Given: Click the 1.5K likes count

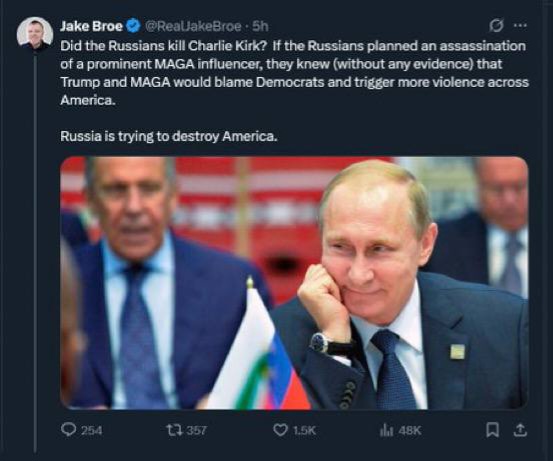Looking at the screenshot, I should pos(304,430).
